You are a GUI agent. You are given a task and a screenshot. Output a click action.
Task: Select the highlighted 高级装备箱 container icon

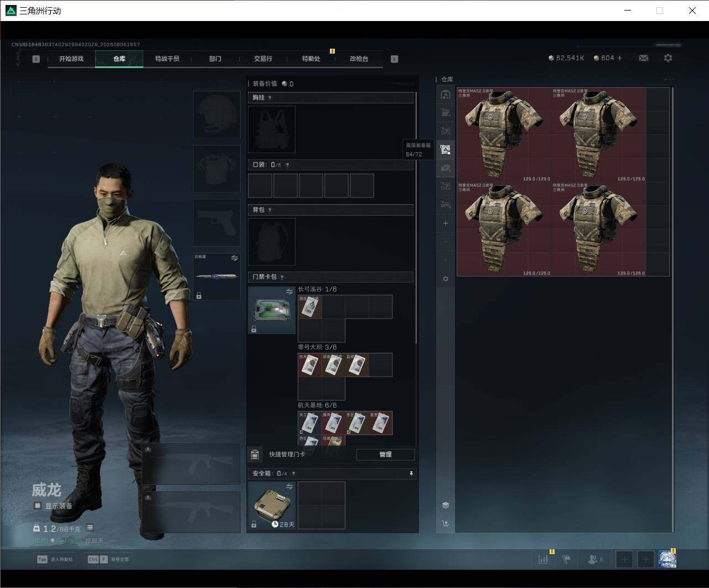click(446, 149)
